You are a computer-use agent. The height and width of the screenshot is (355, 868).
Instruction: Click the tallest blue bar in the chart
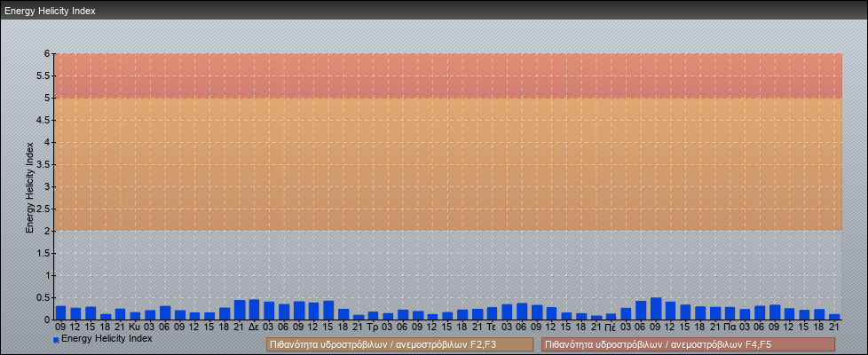656,309
